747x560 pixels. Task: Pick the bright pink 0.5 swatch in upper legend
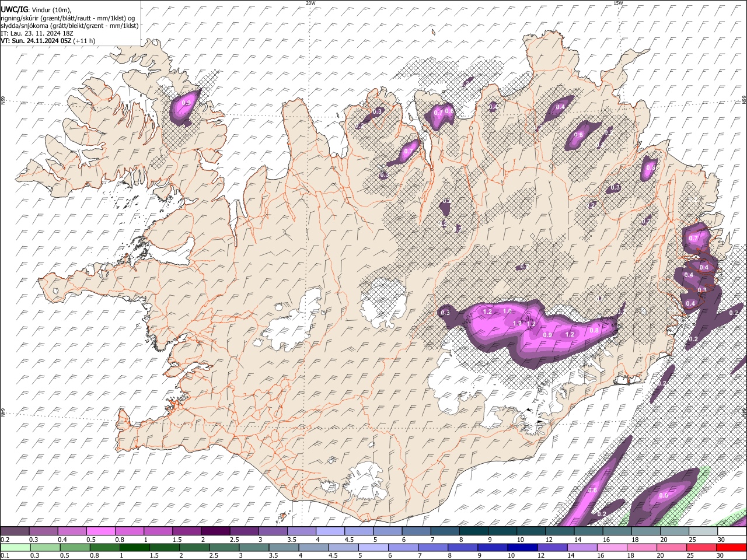pyautogui.click(x=100, y=531)
